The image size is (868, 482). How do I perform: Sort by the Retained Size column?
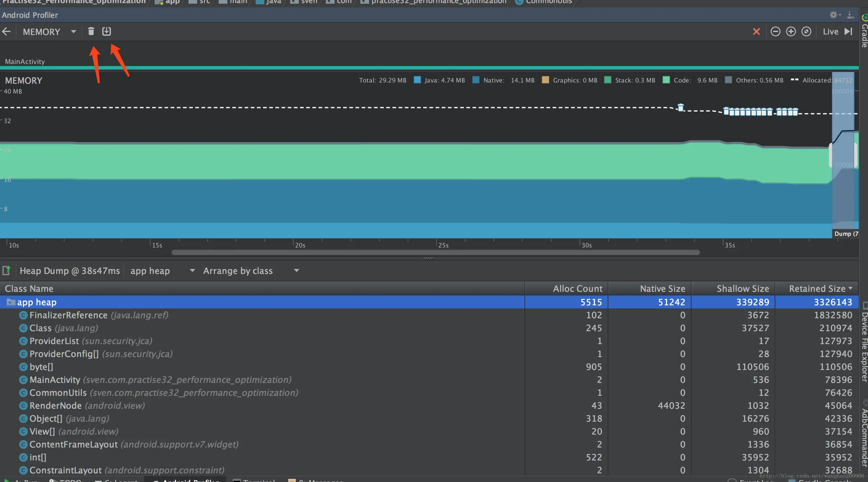817,288
